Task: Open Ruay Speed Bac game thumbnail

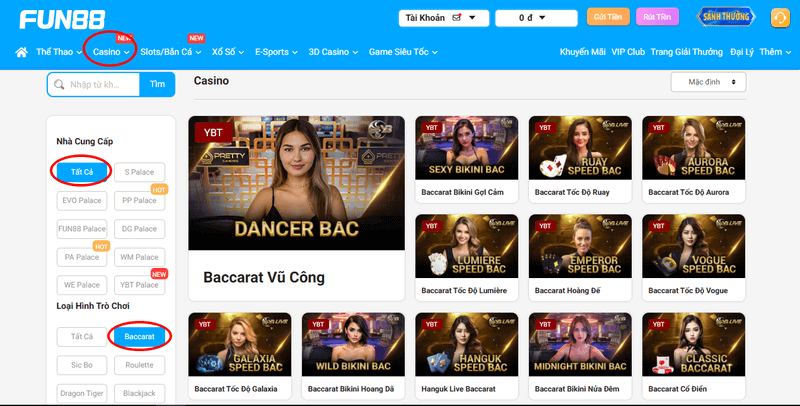Action: click(x=580, y=148)
